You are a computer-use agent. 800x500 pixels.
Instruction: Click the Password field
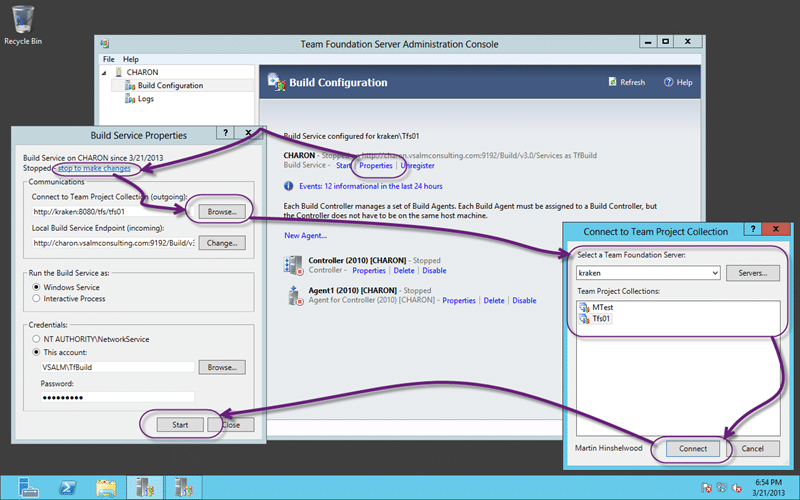pyautogui.click(x=117, y=397)
